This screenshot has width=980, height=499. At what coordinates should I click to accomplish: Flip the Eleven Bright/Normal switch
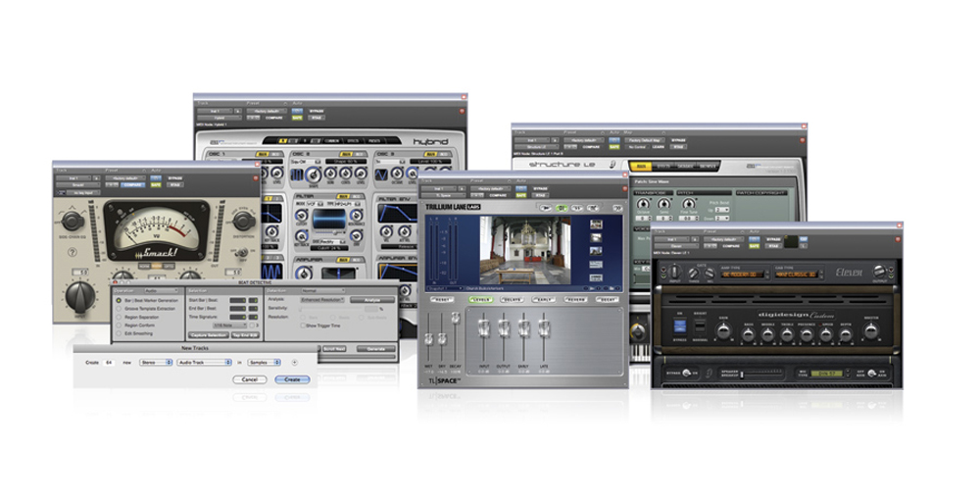point(700,325)
